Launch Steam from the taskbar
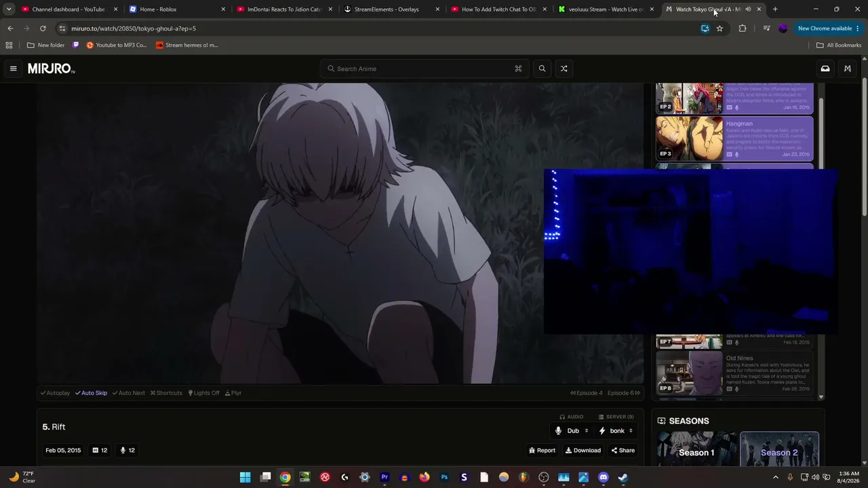This screenshot has width=868, height=488. pyautogui.click(x=623, y=477)
